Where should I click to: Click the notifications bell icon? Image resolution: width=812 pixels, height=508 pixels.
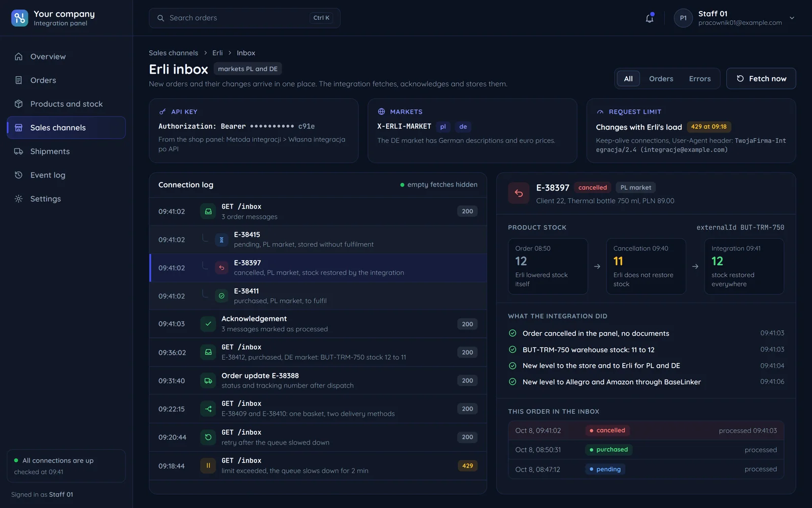click(x=650, y=18)
